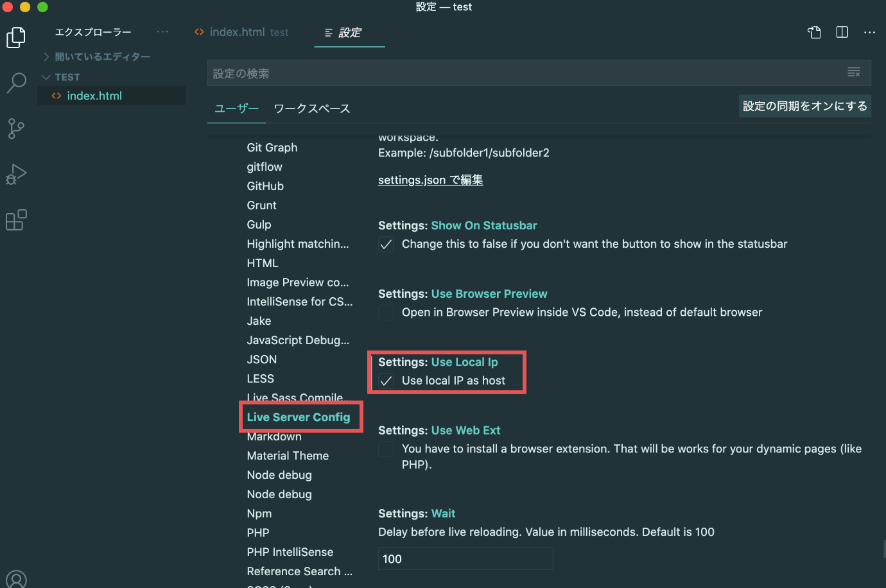Click the settings.json で編集 link
The width and height of the screenshot is (886, 588).
coord(430,180)
